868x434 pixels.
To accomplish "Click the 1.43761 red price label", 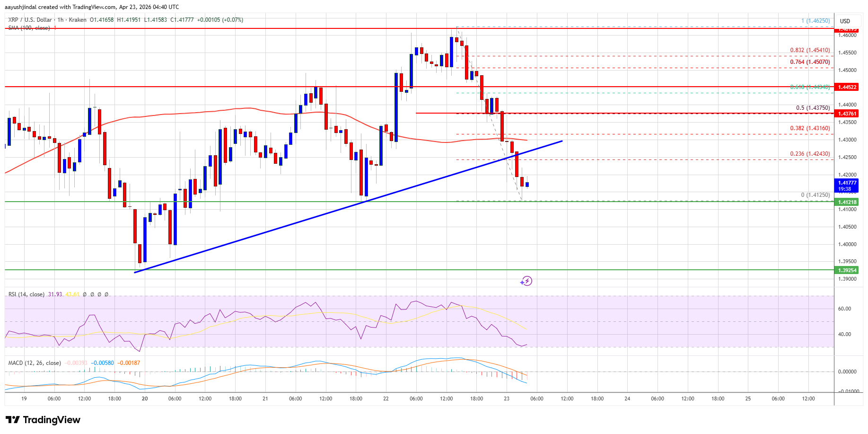I will 847,114.
